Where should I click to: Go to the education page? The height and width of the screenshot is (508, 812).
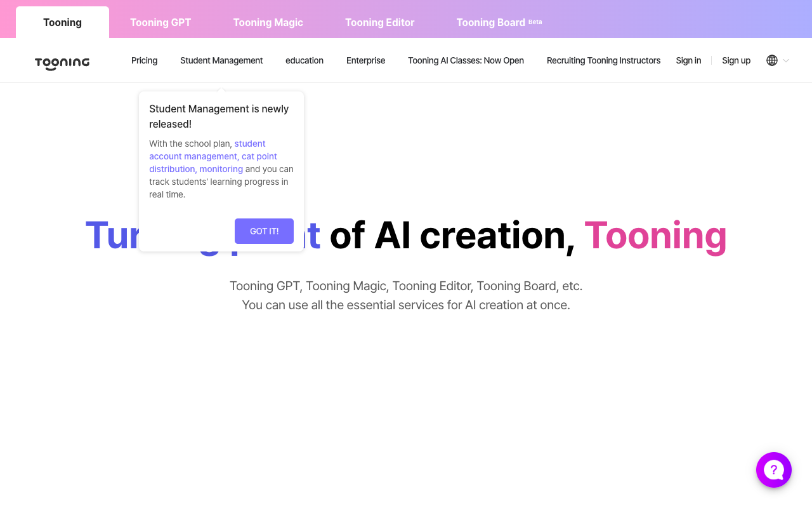[x=304, y=60]
